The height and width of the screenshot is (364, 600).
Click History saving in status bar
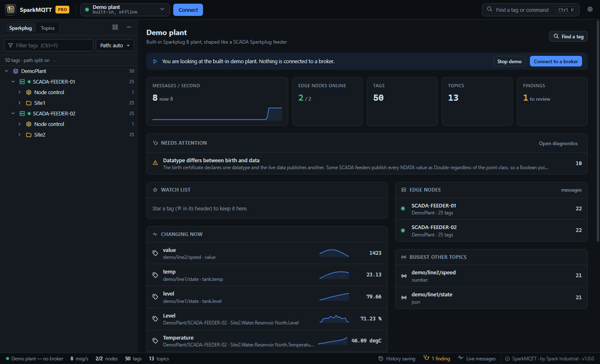pyautogui.click(x=397, y=359)
